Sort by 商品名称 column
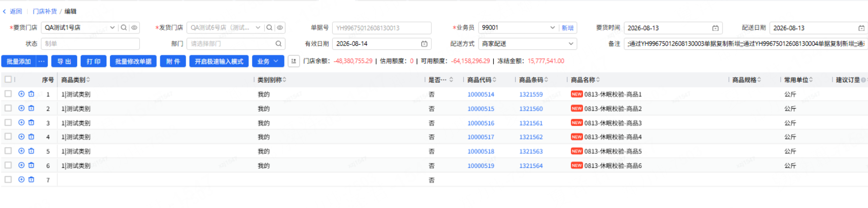The height and width of the screenshot is (208, 868). (598, 80)
